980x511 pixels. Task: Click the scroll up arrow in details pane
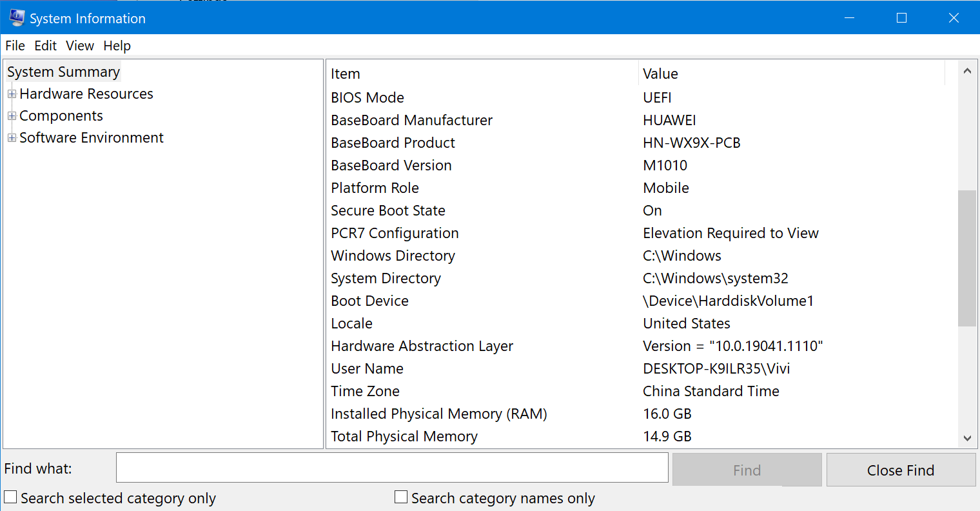point(967,72)
